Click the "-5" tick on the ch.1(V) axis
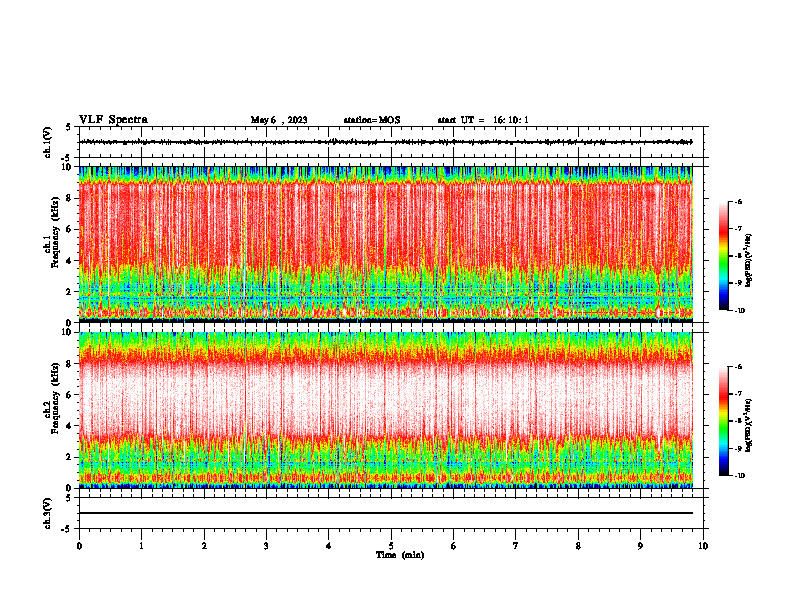792x612 pixels. (67, 158)
